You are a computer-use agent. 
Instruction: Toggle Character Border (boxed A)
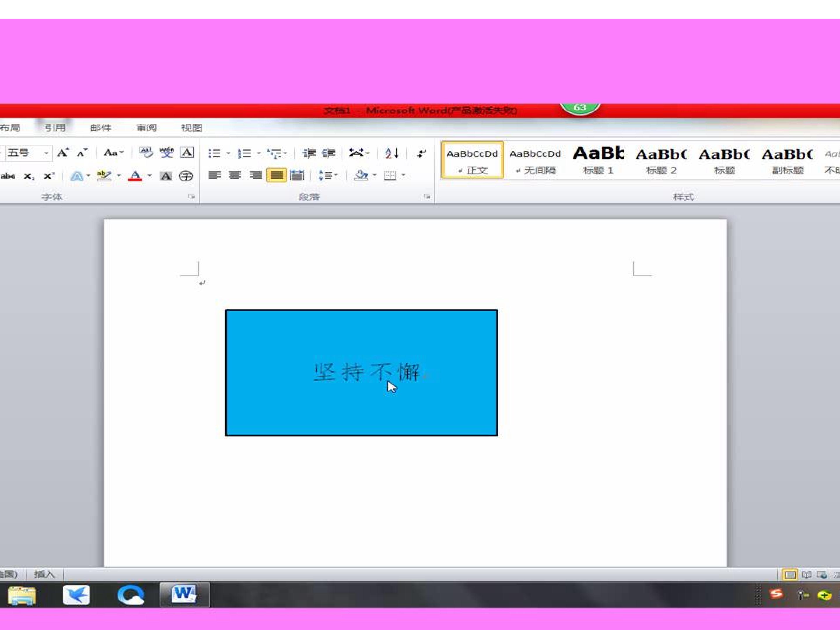pos(186,153)
